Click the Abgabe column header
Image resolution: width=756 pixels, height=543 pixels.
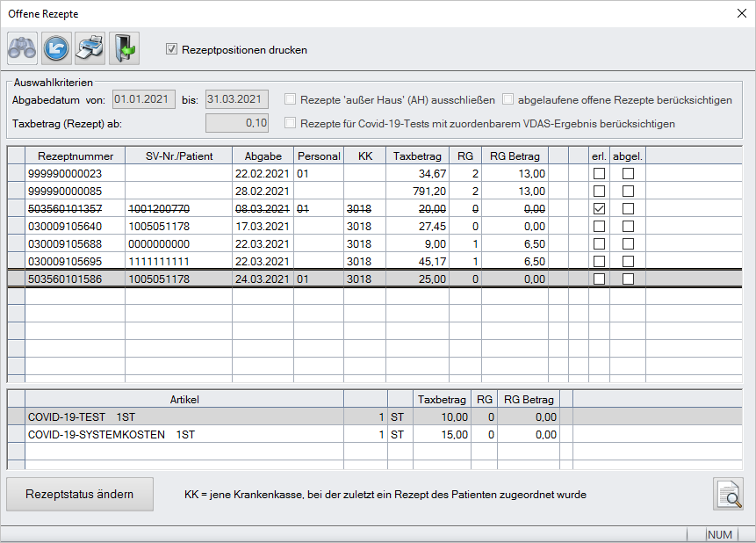[x=263, y=156]
